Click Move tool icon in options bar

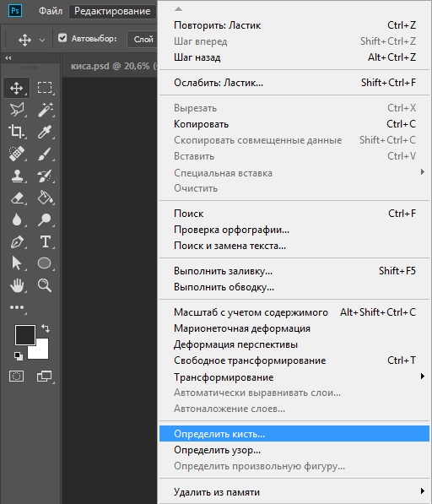pos(24,41)
